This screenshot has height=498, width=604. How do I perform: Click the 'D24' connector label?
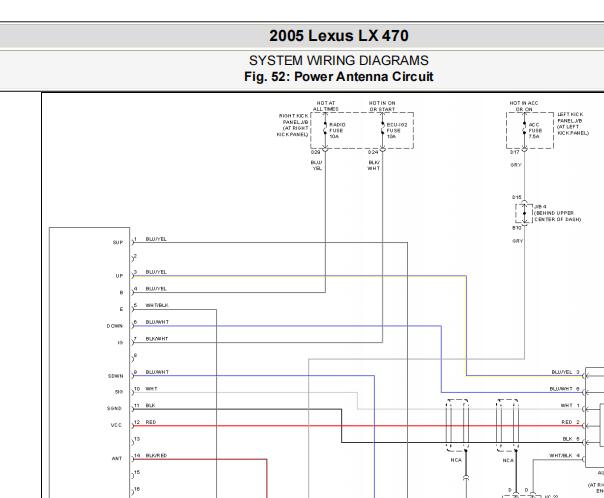pos(373,153)
